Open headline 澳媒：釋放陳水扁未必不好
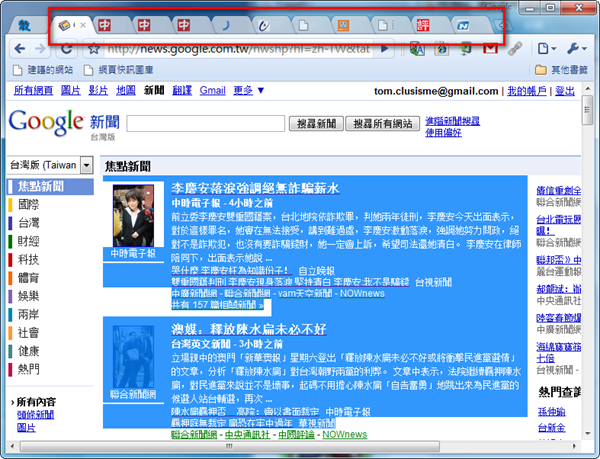The image size is (600, 459). [249, 329]
